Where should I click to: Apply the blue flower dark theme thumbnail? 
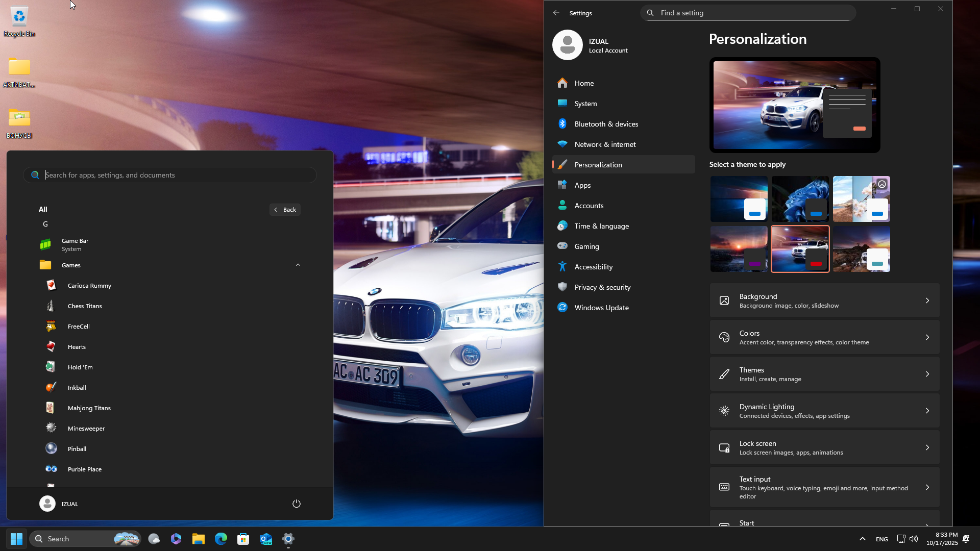(x=800, y=198)
